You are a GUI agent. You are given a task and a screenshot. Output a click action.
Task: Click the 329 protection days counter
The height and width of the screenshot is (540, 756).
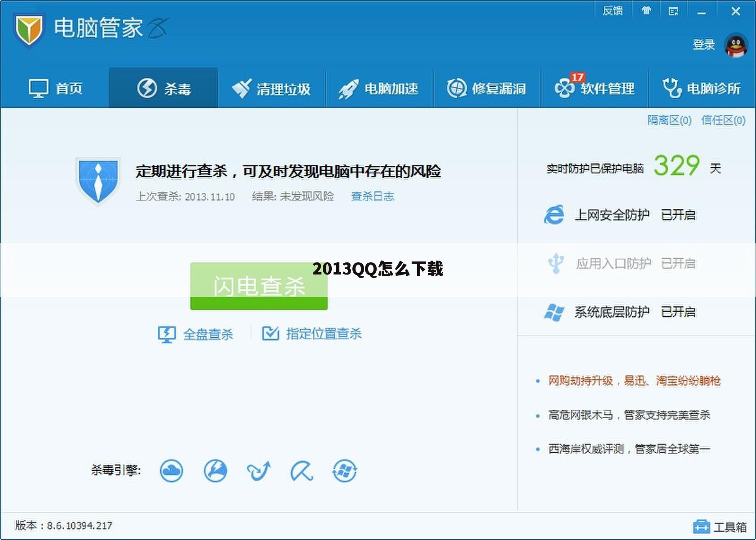pos(676,165)
